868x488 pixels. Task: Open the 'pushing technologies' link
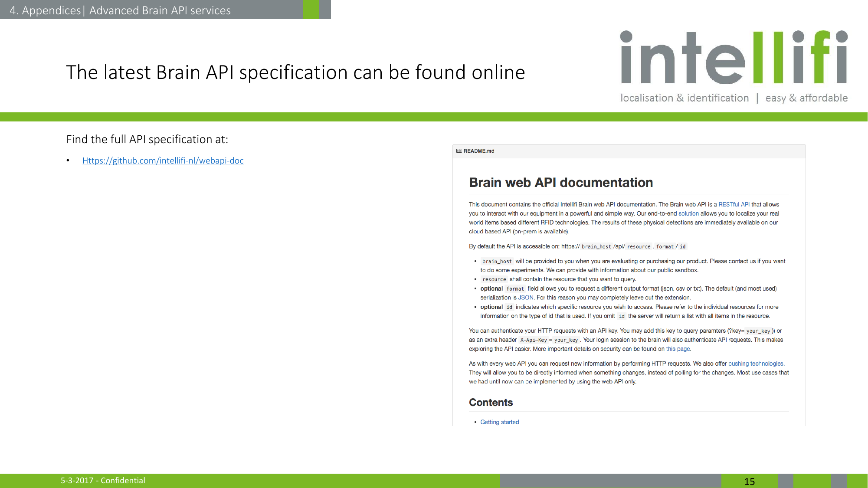tap(756, 364)
